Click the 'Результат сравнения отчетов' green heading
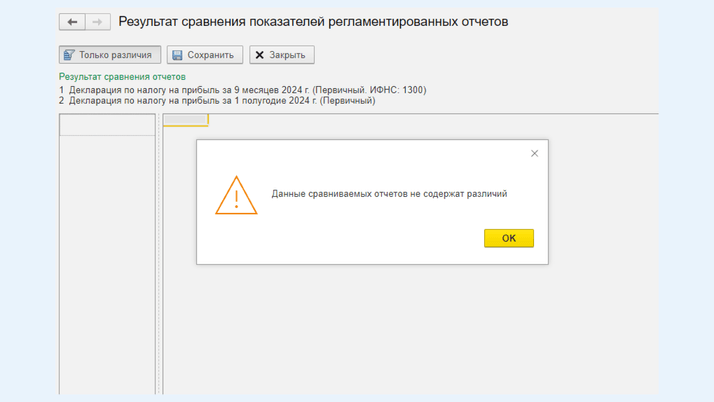714x402 pixels. coord(122,77)
